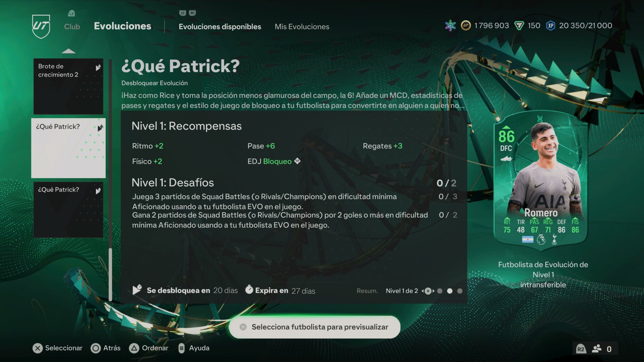The image size is (644, 362).
Task: Click lock-flag icon on Brote de crecimiento 2
Action: (98, 67)
